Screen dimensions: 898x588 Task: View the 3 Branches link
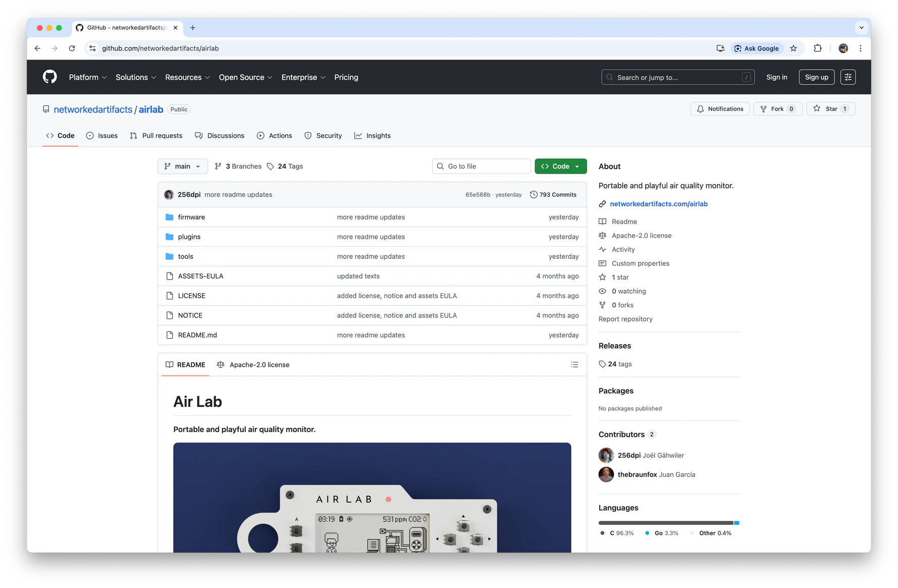click(x=238, y=167)
